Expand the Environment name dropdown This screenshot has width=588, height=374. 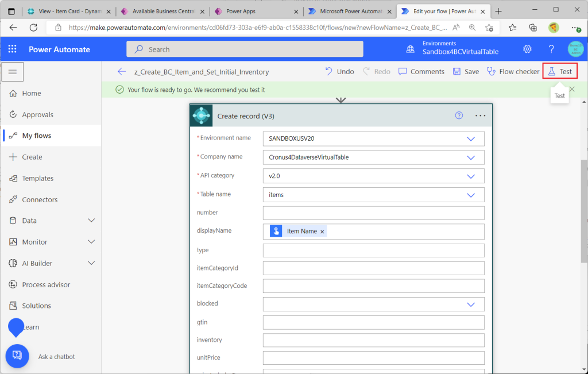[471, 139]
